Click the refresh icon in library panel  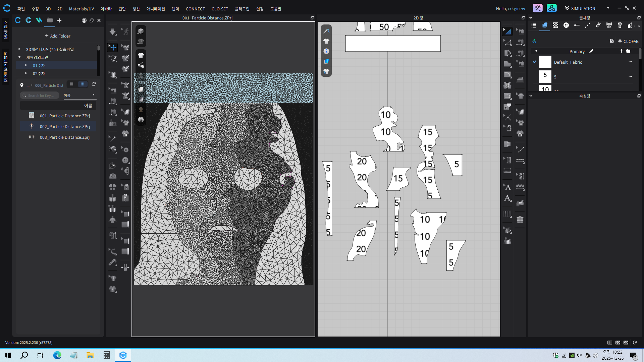click(94, 84)
